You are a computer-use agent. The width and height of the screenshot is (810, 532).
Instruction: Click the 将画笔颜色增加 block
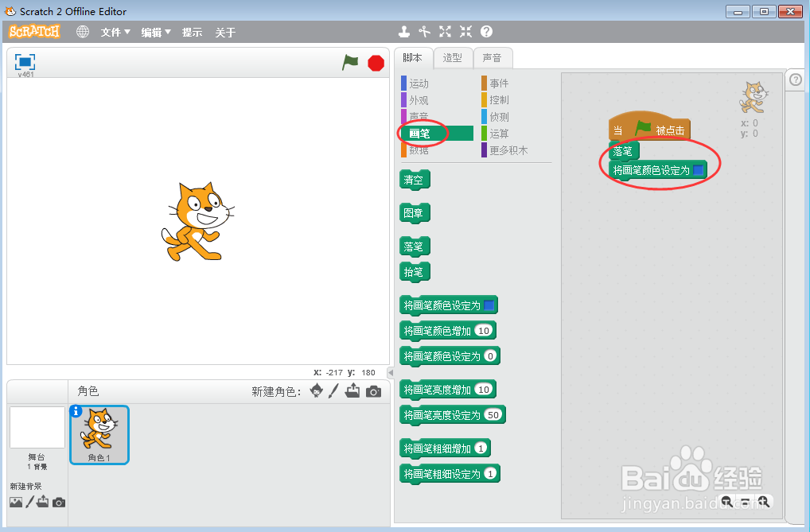tap(438, 331)
